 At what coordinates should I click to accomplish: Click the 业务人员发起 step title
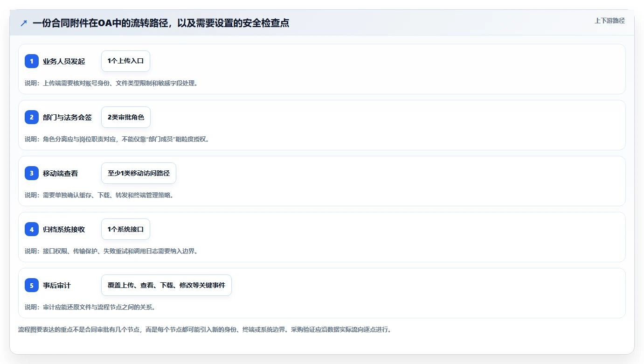pyautogui.click(x=64, y=62)
